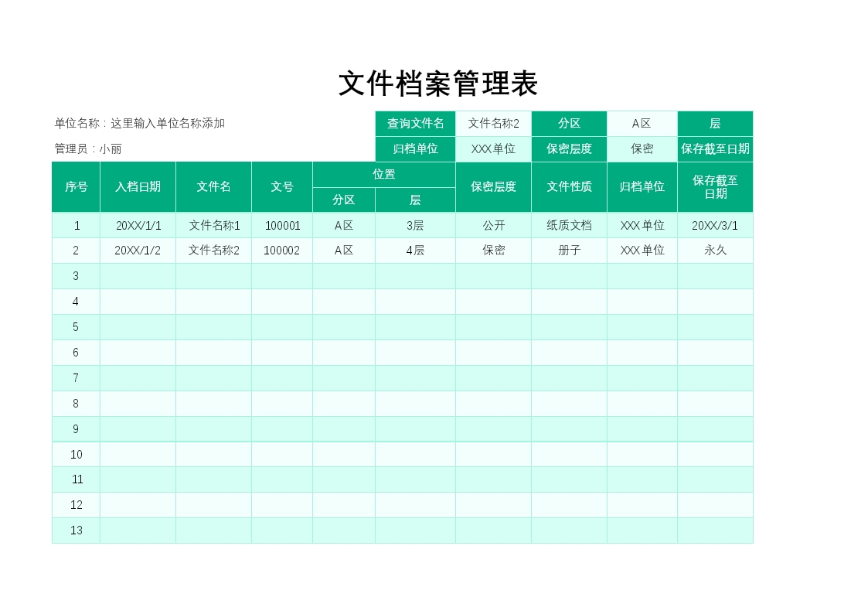Viewport: 868px width, 614px height.
Task: Click the query 层 label cell
Action: (715, 124)
